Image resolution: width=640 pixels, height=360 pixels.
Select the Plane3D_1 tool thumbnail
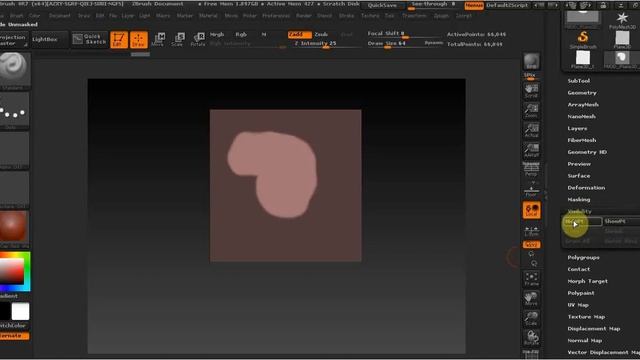click(x=583, y=59)
